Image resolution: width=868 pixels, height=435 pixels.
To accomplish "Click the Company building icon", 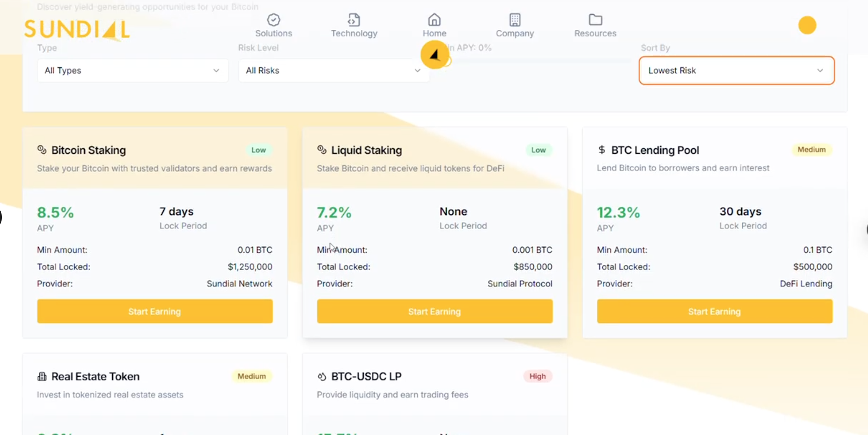I will [x=515, y=20].
